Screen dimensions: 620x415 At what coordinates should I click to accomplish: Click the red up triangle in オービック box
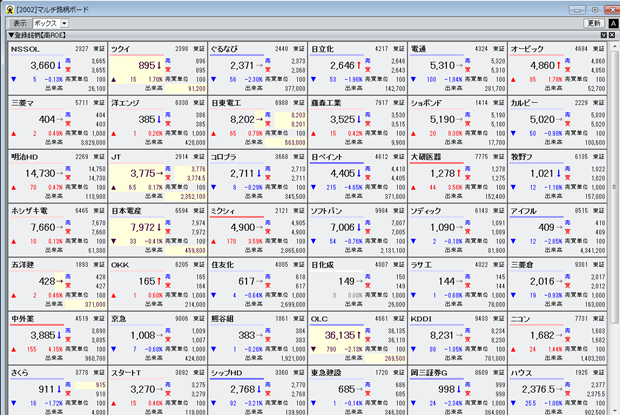tap(513, 79)
